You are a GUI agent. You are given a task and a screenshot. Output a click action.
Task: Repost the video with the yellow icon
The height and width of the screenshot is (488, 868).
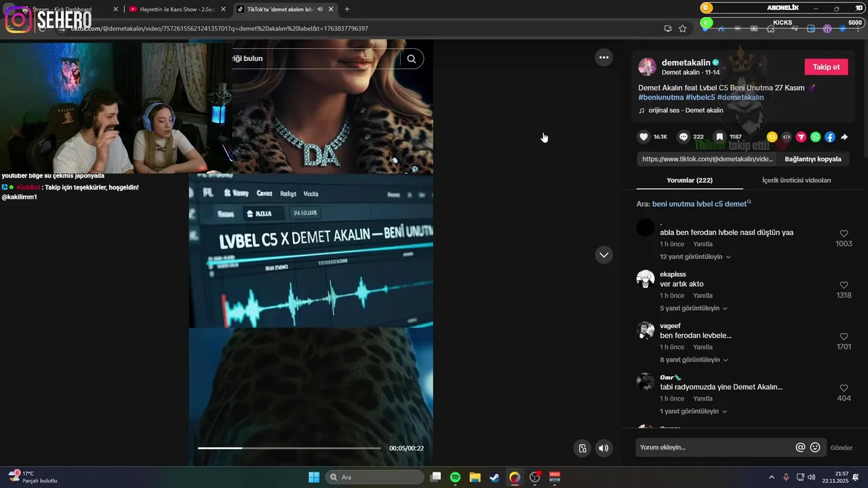pyautogui.click(x=772, y=137)
